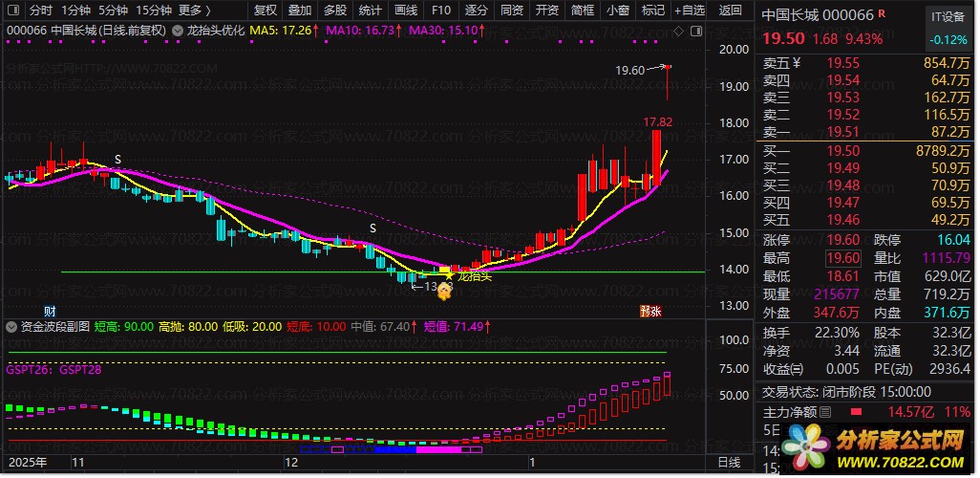Click the smiley face icon below candles

(x=444, y=291)
